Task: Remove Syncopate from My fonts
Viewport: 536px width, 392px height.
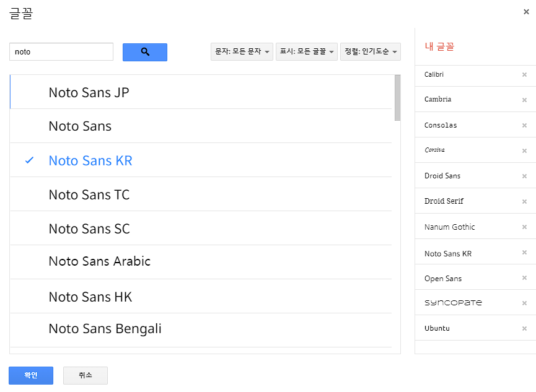Action: (x=524, y=303)
